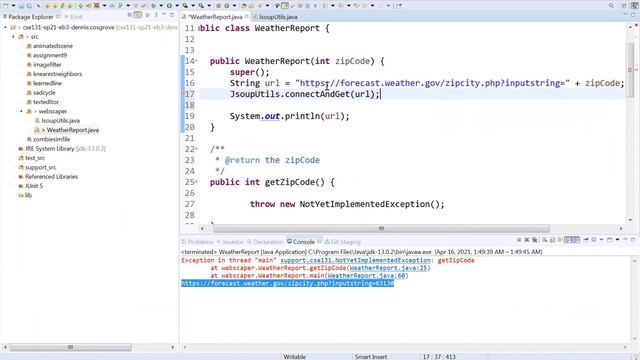Select the WeatherReport.java editor tab
This screenshot has height=360, width=640.
tap(215, 17)
